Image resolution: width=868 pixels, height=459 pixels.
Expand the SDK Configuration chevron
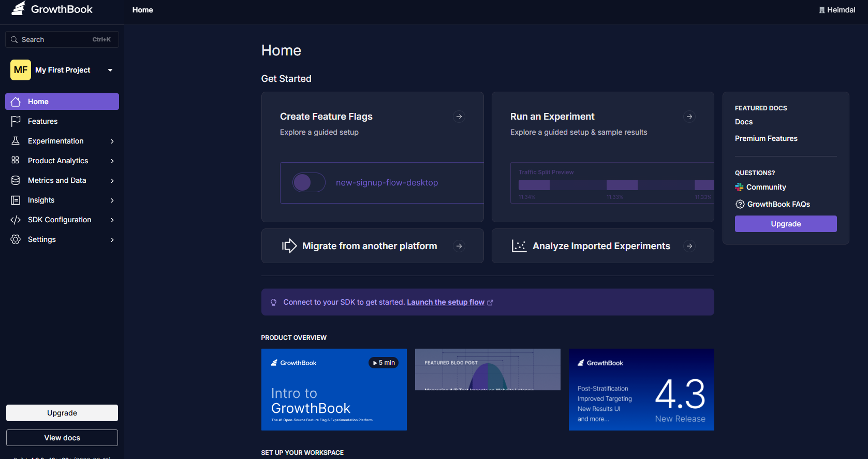click(x=112, y=220)
